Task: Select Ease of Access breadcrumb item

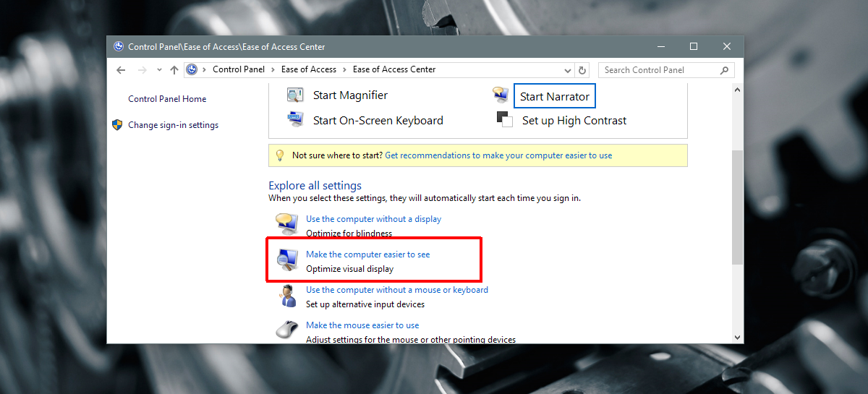Action: pyautogui.click(x=309, y=69)
